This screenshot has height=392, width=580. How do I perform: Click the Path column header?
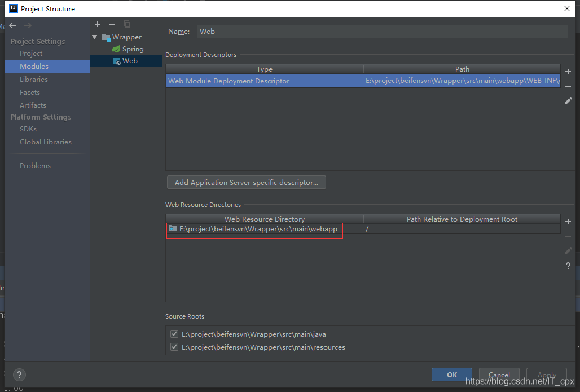click(x=462, y=69)
